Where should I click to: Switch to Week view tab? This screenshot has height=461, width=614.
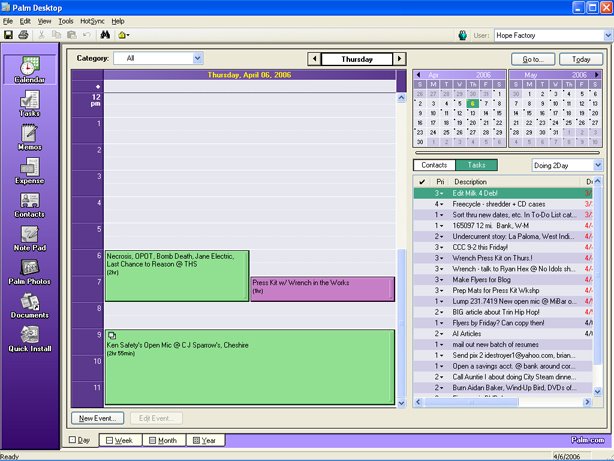click(x=120, y=440)
